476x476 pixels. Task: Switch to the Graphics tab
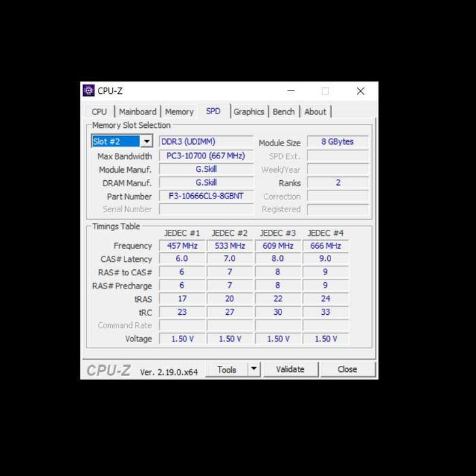249,112
